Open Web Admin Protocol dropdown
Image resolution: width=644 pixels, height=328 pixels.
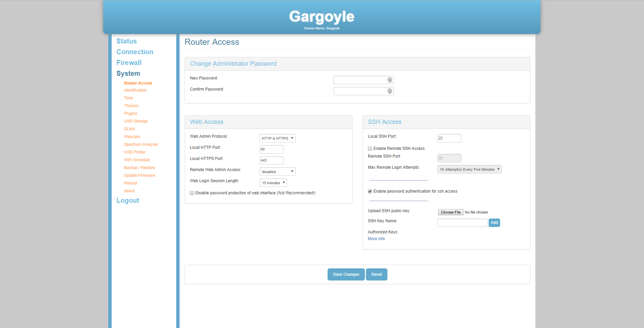coord(277,138)
